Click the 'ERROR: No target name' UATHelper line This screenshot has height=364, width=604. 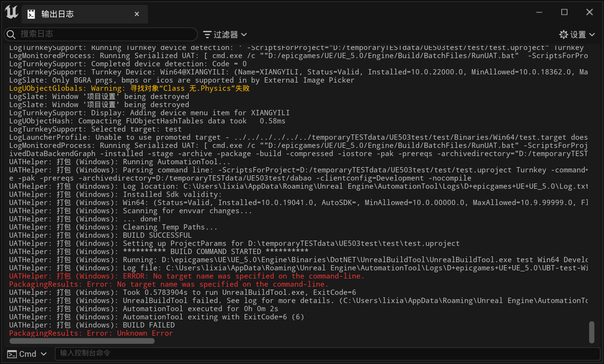187,276
